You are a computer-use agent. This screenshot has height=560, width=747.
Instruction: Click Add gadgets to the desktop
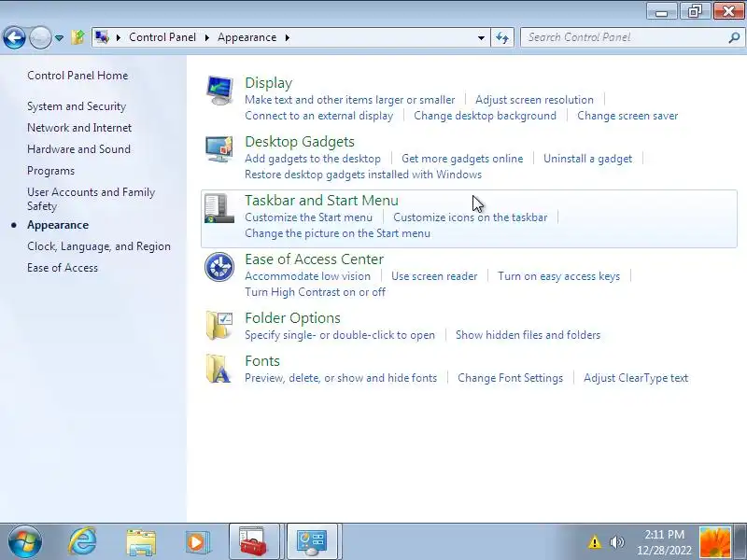click(x=313, y=159)
